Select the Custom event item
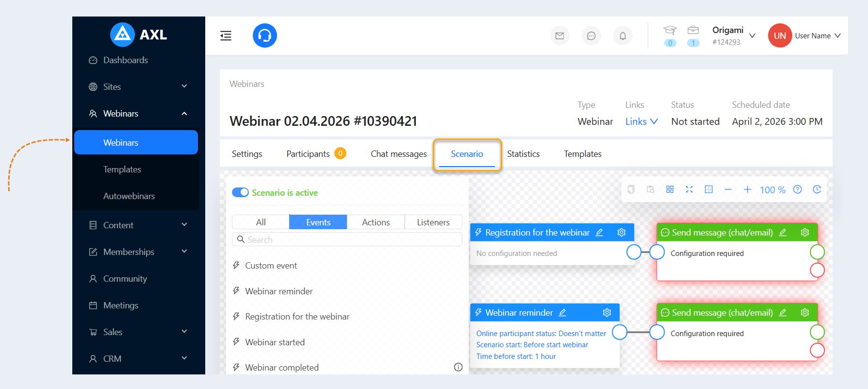This screenshot has width=868, height=389. 271,266
